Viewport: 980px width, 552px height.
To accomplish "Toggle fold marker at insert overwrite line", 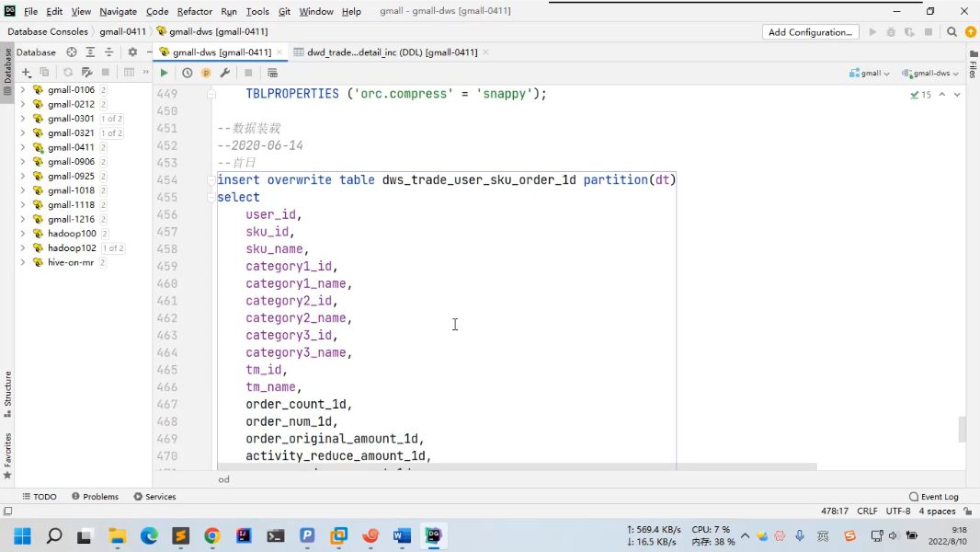I will (x=211, y=180).
